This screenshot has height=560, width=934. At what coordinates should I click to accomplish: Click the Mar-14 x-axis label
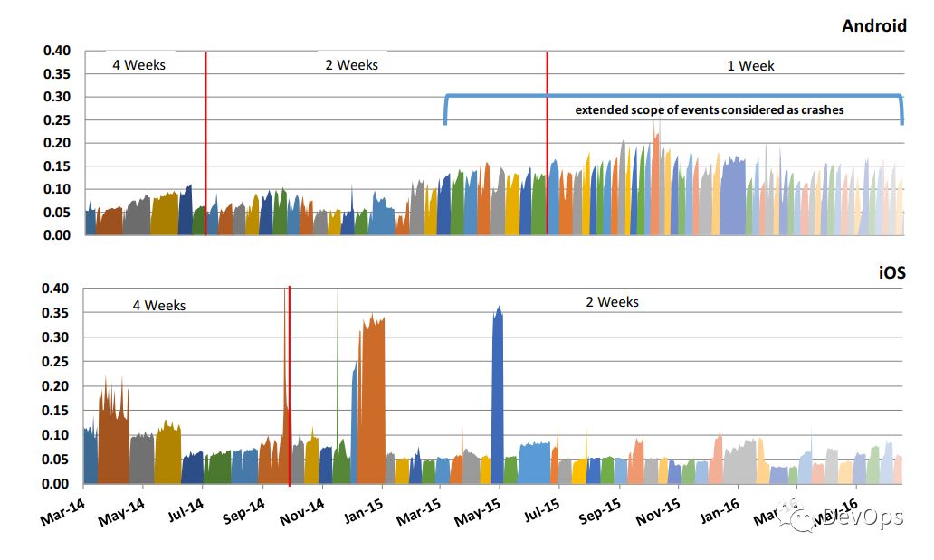pyautogui.click(x=62, y=512)
